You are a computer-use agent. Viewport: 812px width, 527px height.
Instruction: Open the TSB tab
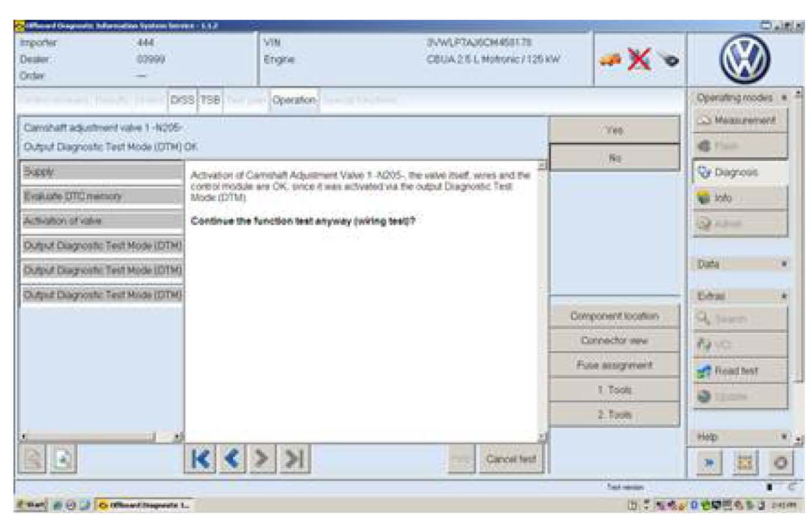pos(210,100)
